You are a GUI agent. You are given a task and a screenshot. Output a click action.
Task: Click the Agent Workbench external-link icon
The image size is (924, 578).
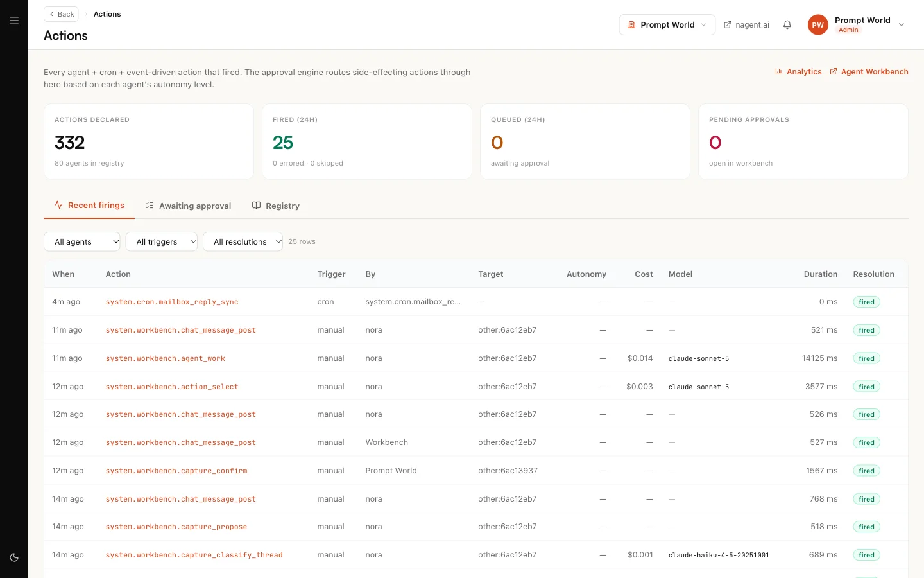click(834, 72)
